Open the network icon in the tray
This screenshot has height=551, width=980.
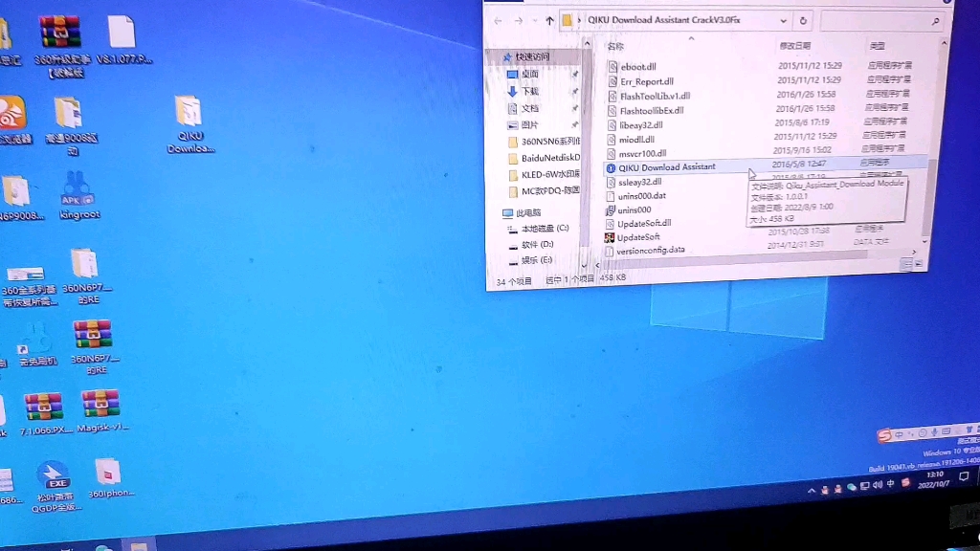click(865, 486)
